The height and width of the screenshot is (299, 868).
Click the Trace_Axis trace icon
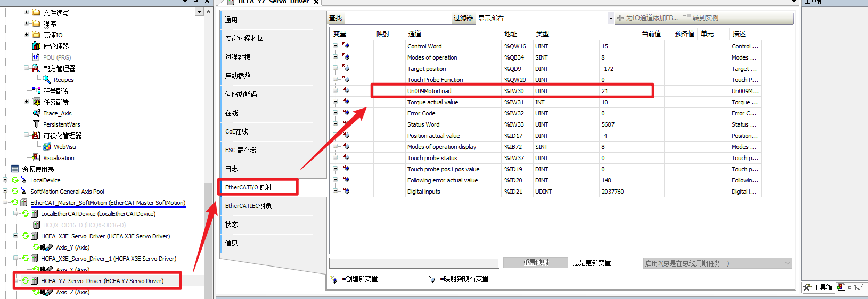tap(36, 113)
